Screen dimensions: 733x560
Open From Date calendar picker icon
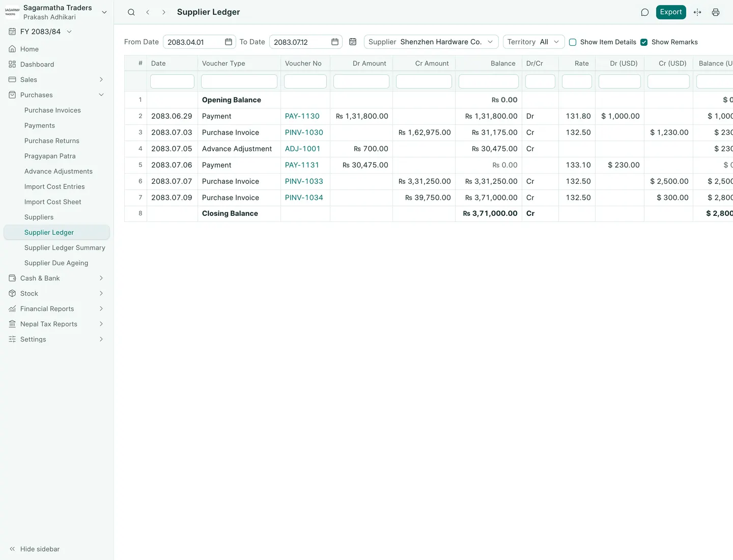click(x=229, y=42)
